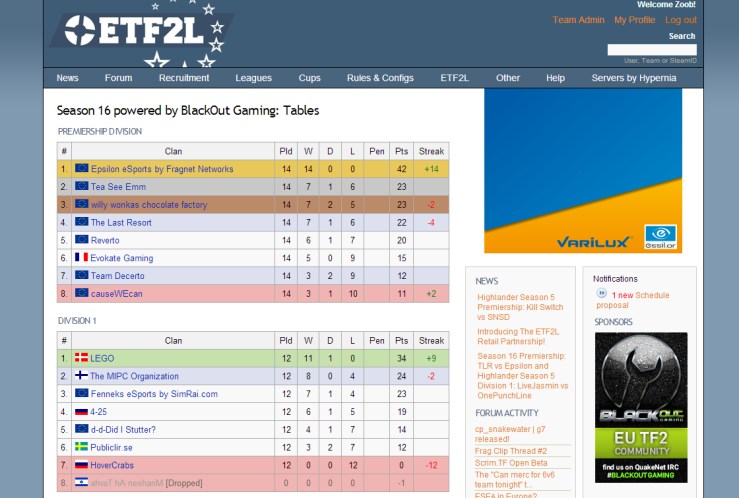739x498 pixels.
Task: Open Fenneks eSports by SimRai.com page
Action: click(x=154, y=394)
